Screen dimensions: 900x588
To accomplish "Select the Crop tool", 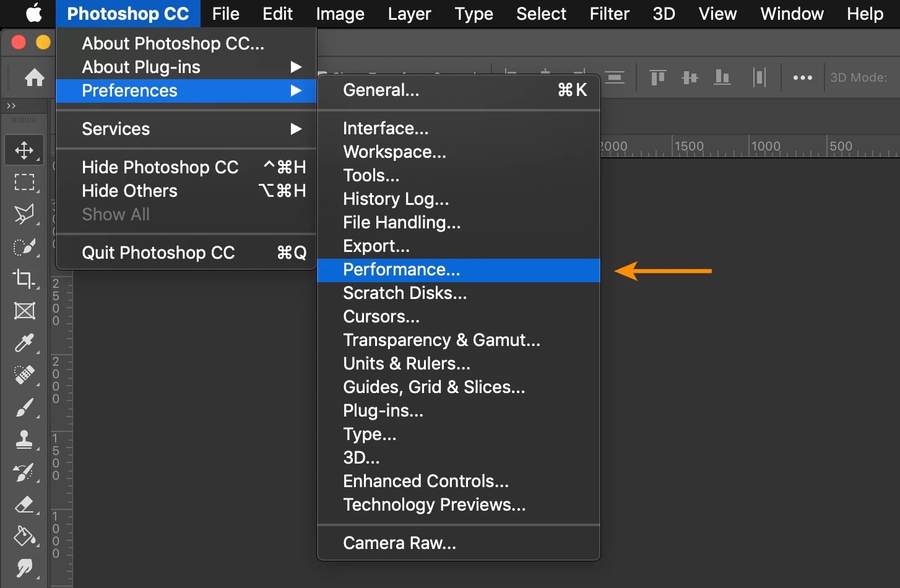I will point(24,279).
